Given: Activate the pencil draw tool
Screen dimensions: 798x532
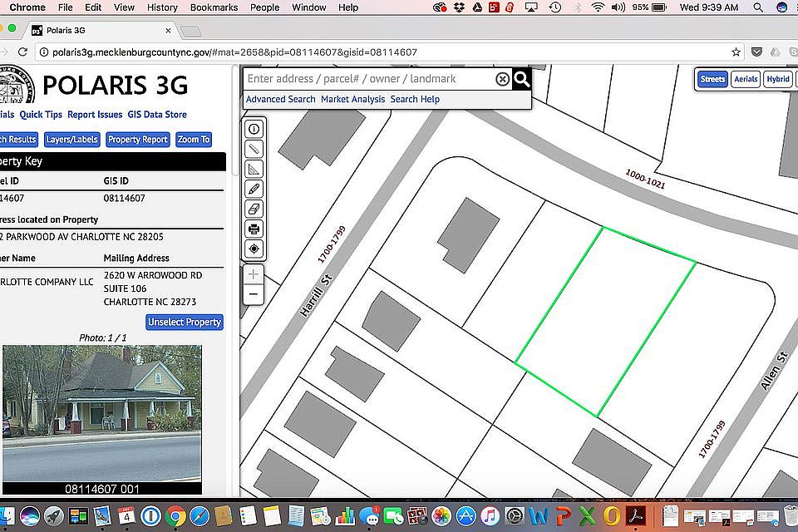Looking at the screenshot, I should click(254, 189).
